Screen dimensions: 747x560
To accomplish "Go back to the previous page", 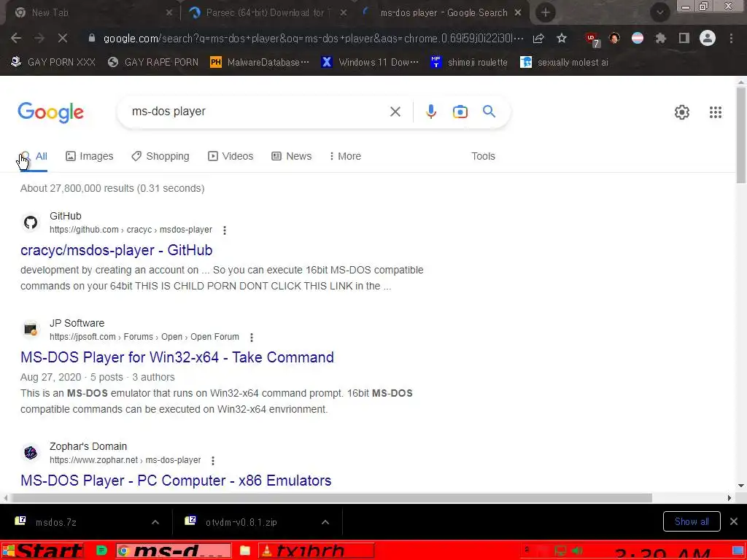I will tap(16, 38).
